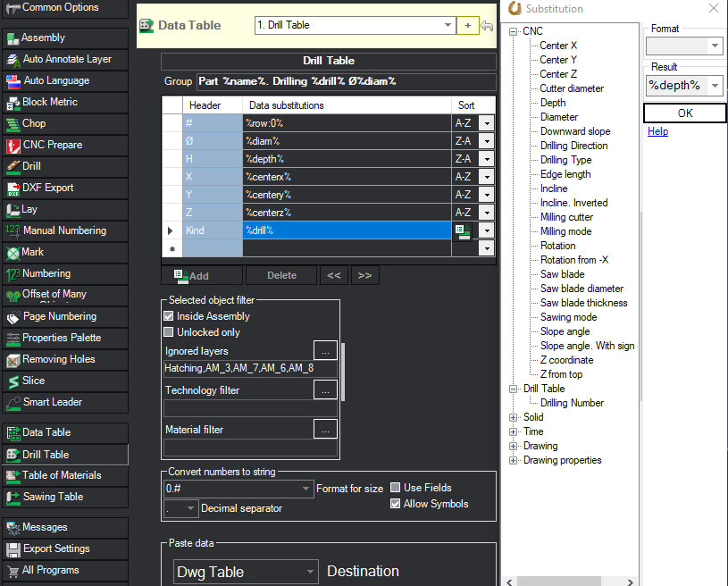The image size is (728, 586).
Task: Expand the Drawing properties tree node
Action: point(513,461)
